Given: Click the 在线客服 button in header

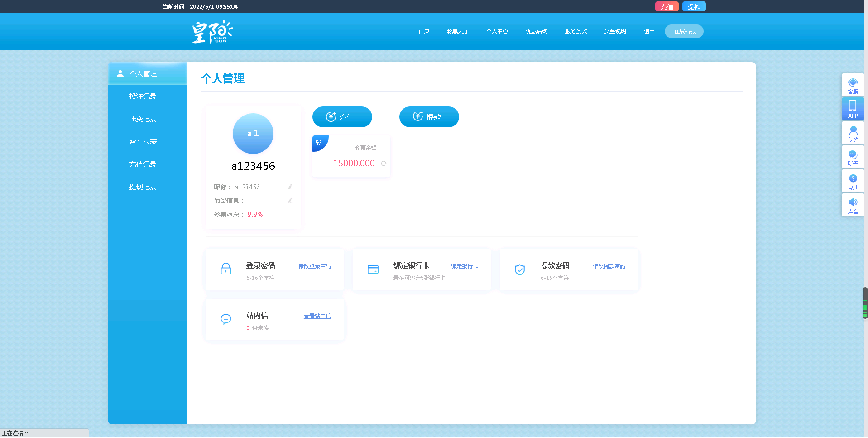Looking at the screenshot, I should click(684, 31).
